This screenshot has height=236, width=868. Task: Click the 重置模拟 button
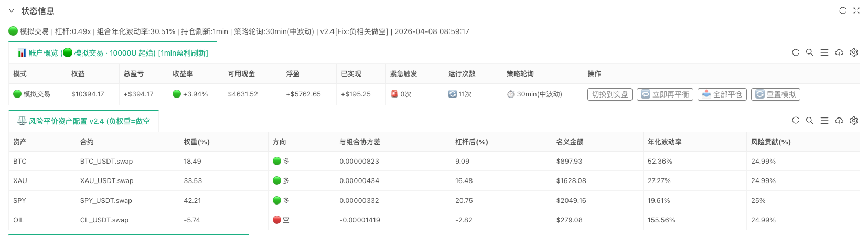[x=776, y=94]
